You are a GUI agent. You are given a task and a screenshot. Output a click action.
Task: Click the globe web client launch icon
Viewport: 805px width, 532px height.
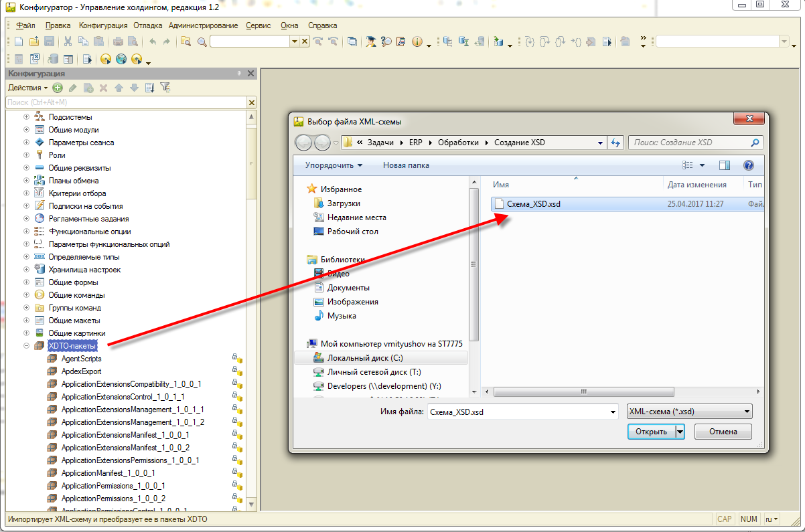tap(121, 59)
